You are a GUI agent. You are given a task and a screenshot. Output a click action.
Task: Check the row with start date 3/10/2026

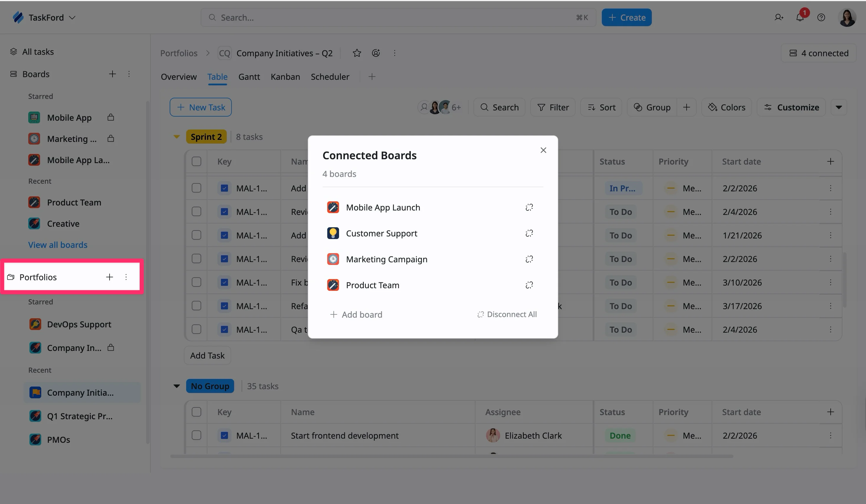click(196, 282)
